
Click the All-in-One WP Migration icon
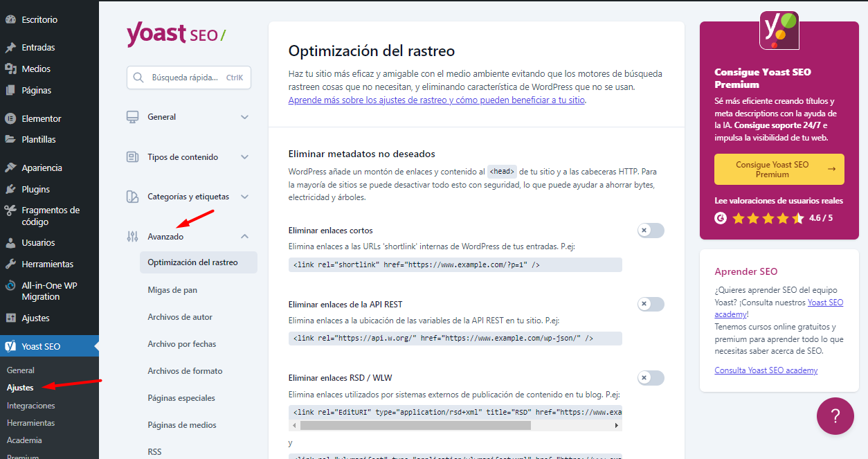10,286
